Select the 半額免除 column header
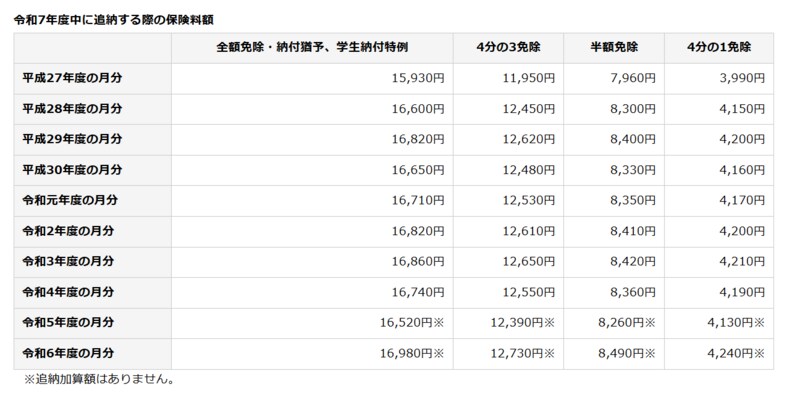Image resolution: width=800 pixels, height=400 pixels. pos(614,47)
